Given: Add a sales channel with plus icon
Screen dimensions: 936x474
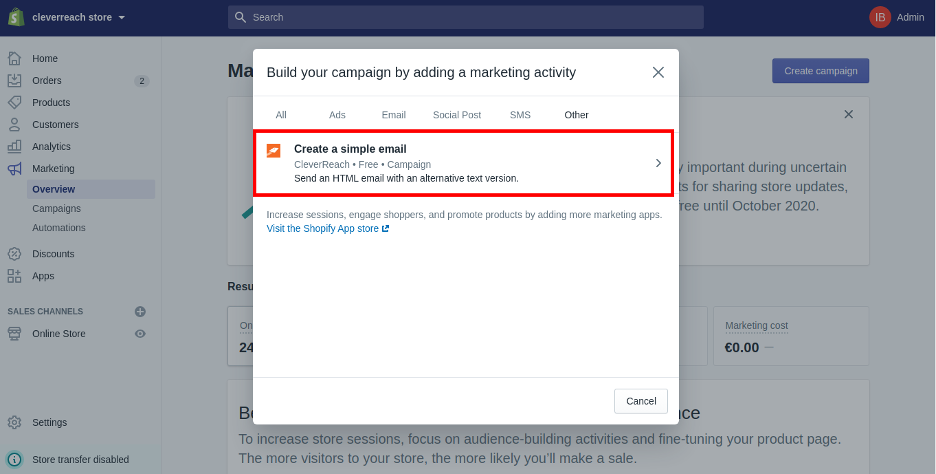Looking at the screenshot, I should 140,311.
